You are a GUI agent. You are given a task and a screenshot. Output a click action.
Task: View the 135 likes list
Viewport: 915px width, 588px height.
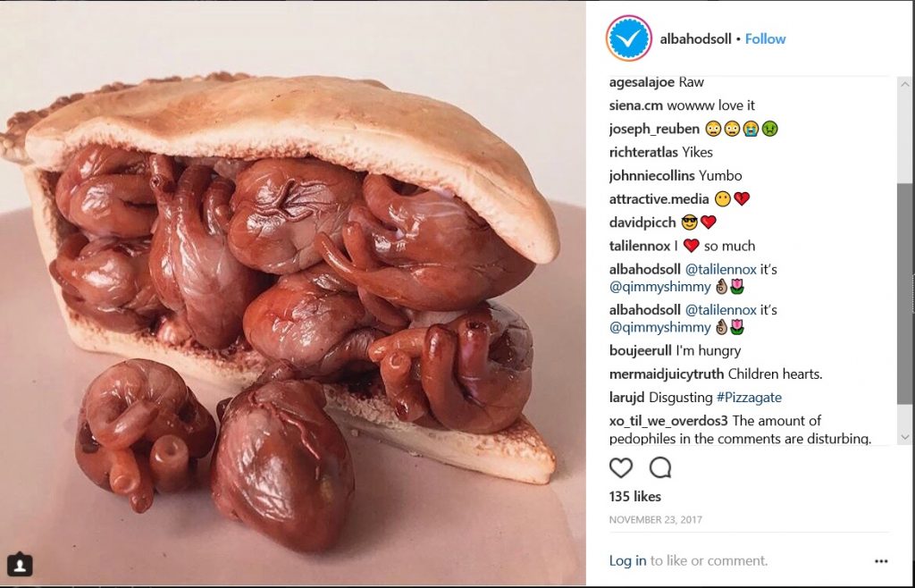pos(635,497)
